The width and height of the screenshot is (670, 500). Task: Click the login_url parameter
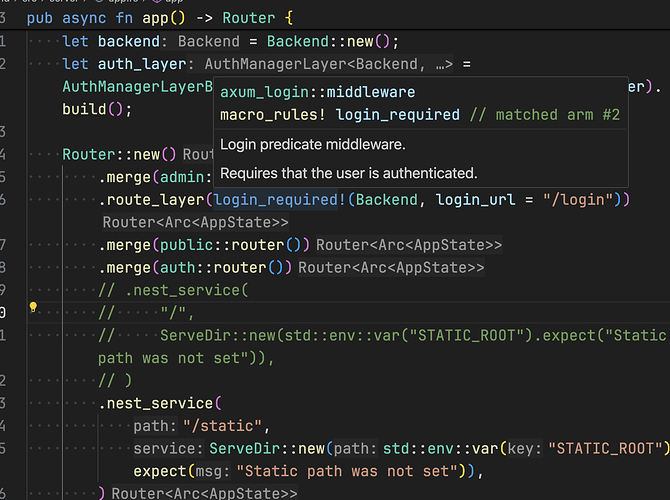tap(476, 200)
